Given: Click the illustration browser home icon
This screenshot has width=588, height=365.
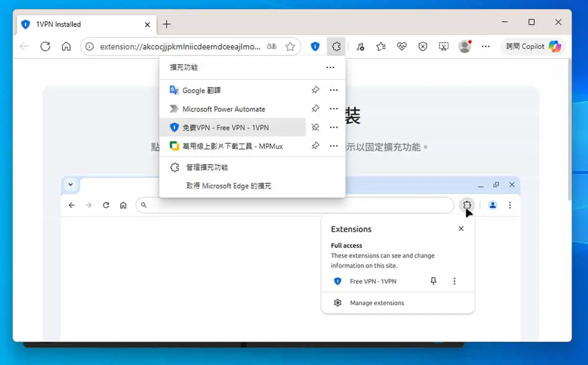Looking at the screenshot, I should click(123, 205).
